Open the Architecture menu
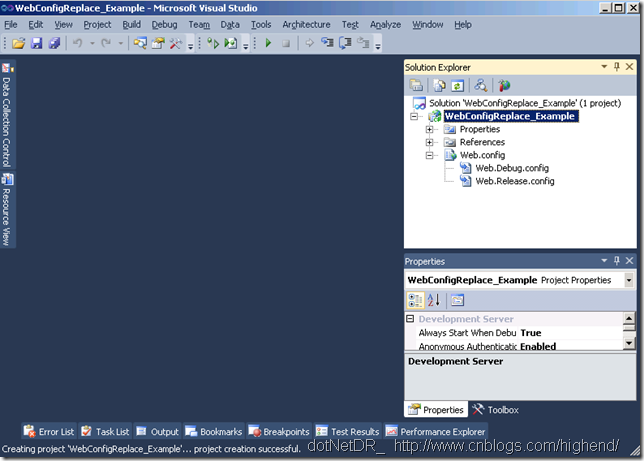The image size is (644, 461). point(306,25)
